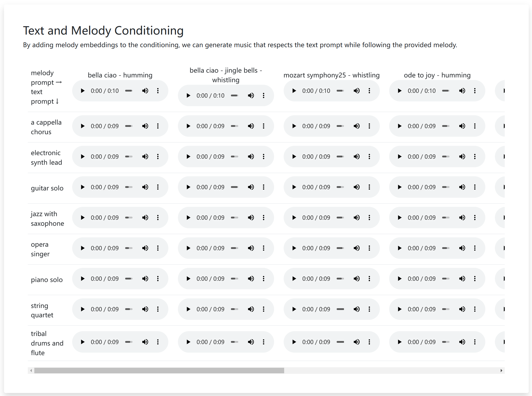Play the string quartet ode to joy clip

[x=400, y=309]
